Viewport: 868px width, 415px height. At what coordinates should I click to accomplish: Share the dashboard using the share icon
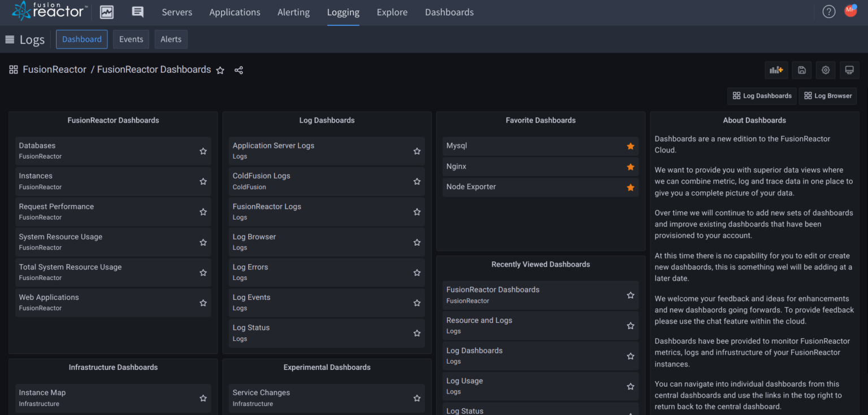pos(238,70)
